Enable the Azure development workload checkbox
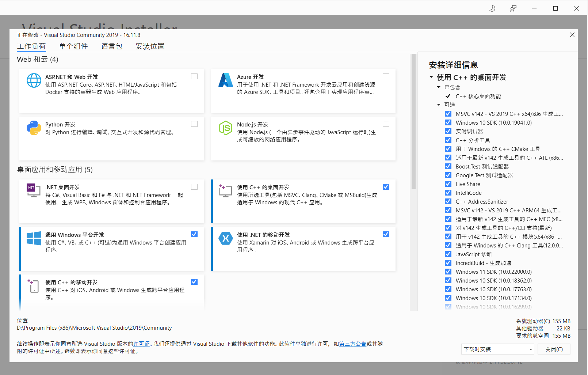Viewport: 588px width, 375px height. tap(386, 76)
